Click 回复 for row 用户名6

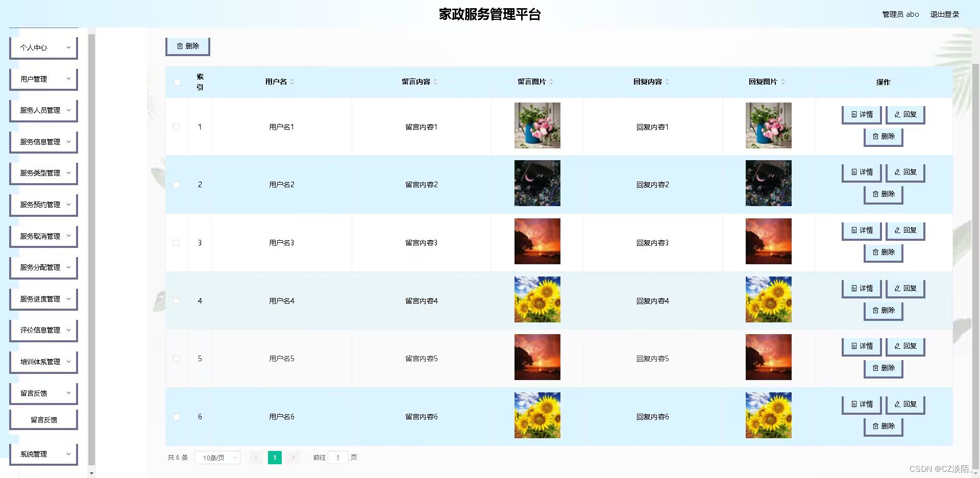905,405
